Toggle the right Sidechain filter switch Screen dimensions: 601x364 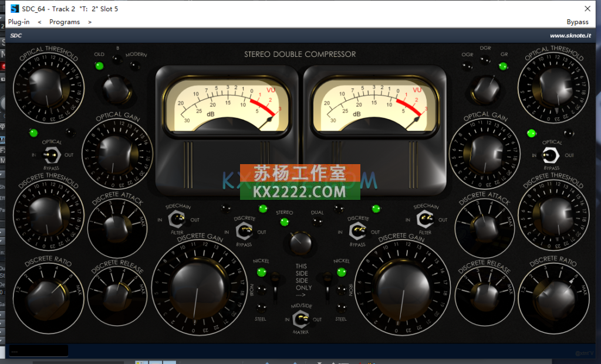tap(425, 220)
